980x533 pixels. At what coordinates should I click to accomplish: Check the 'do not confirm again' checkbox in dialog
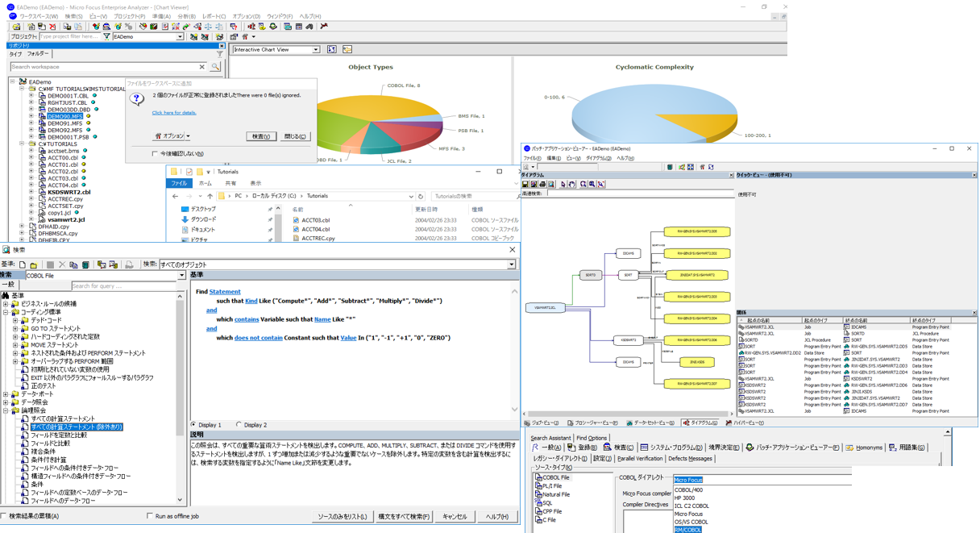155,153
